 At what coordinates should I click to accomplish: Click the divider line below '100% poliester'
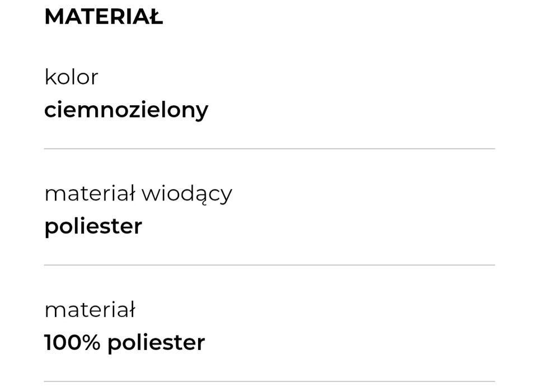pyautogui.click(x=269, y=382)
